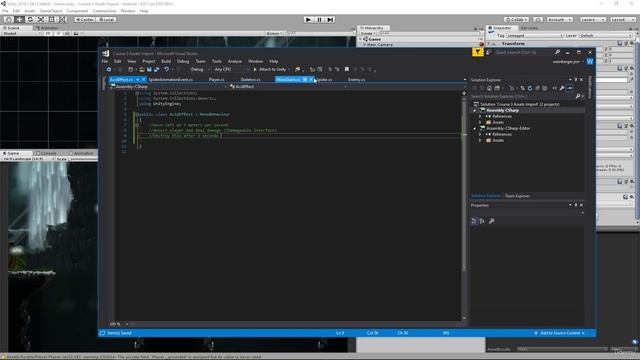Viewport: 640px width, 360px height.
Task: Click the Home icon in Solution Explorer
Action: tap(489, 88)
